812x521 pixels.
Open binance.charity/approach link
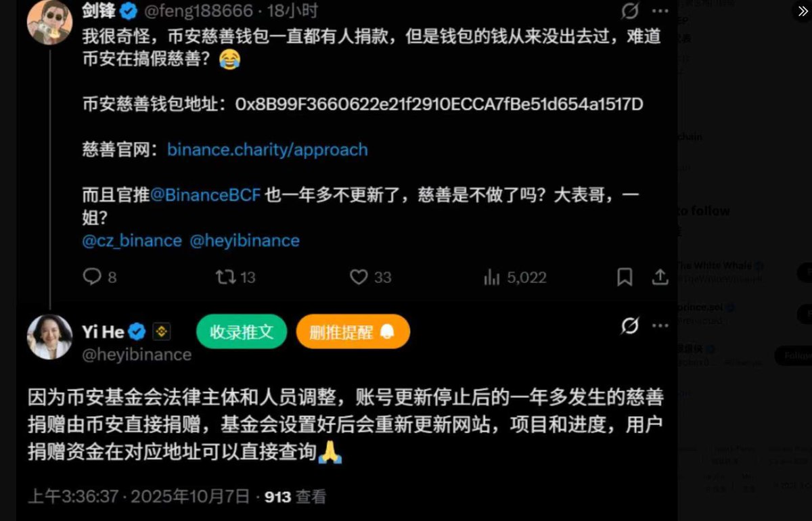pos(268,150)
